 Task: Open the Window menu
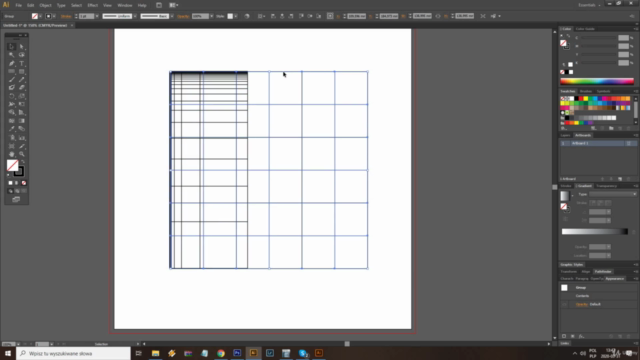pos(124,5)
